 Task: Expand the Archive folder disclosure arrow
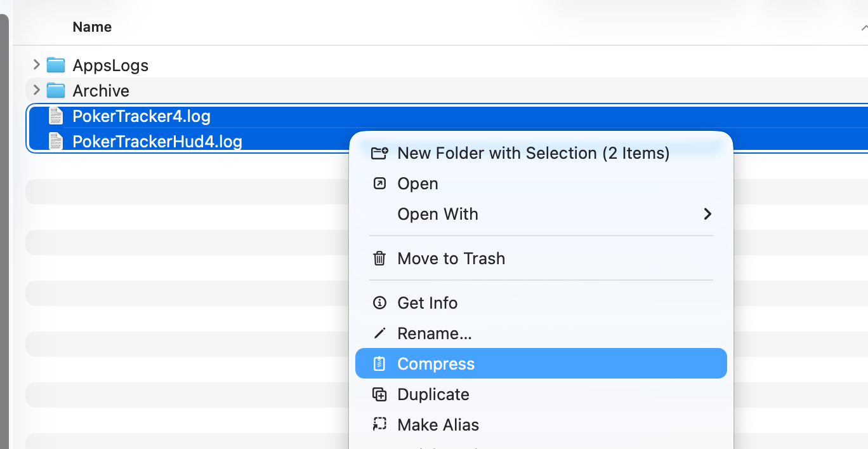pos(36,90)
